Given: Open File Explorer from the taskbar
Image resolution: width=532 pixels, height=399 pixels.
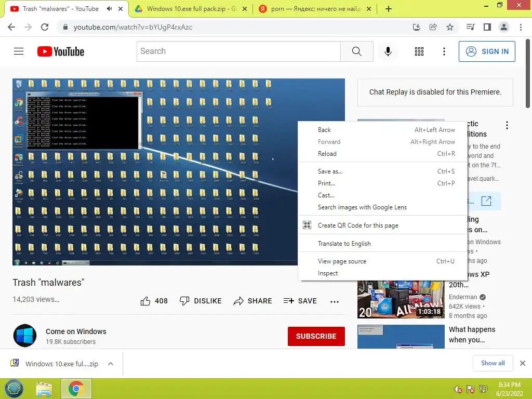Looking at the screenshot, I should 44,389.
